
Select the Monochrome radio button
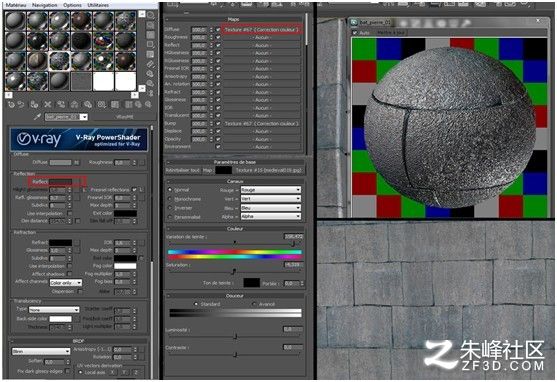pos(170,199)
